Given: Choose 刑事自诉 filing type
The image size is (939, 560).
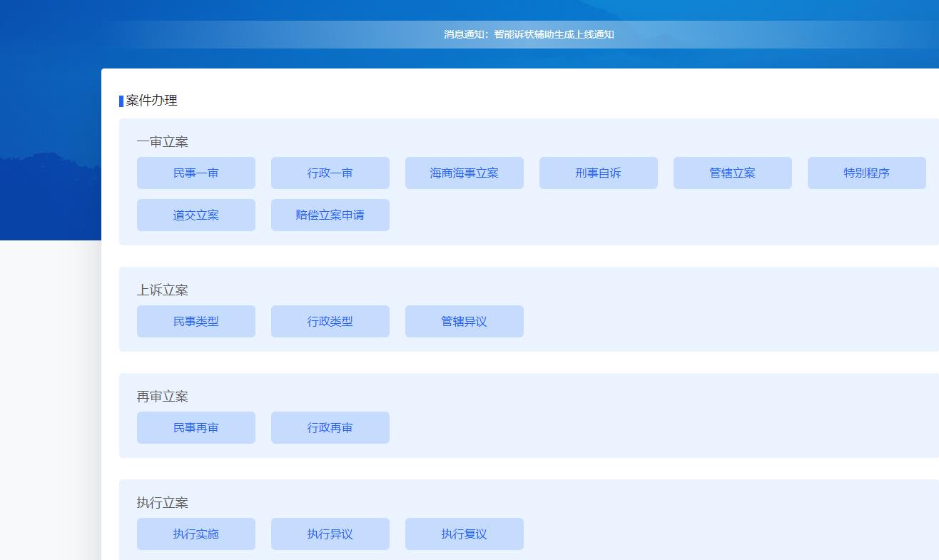Looking at the screenshot, I should point(598,173).
